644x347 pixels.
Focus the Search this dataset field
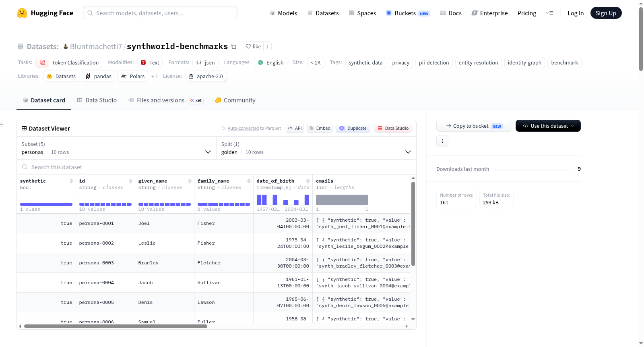tap(217, 167)
